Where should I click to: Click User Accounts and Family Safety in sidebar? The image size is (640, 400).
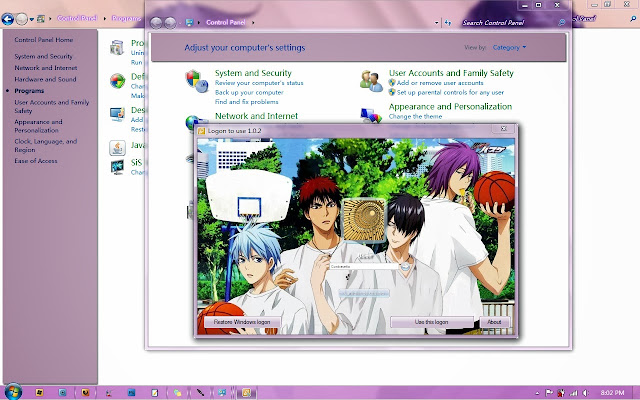click(x=51, y=107)
